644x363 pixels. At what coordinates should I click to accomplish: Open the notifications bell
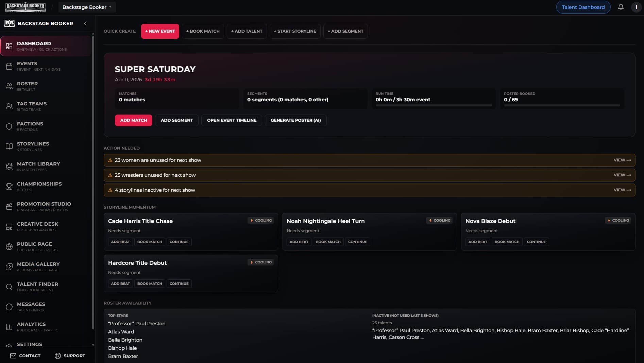(x=620, y=7)
